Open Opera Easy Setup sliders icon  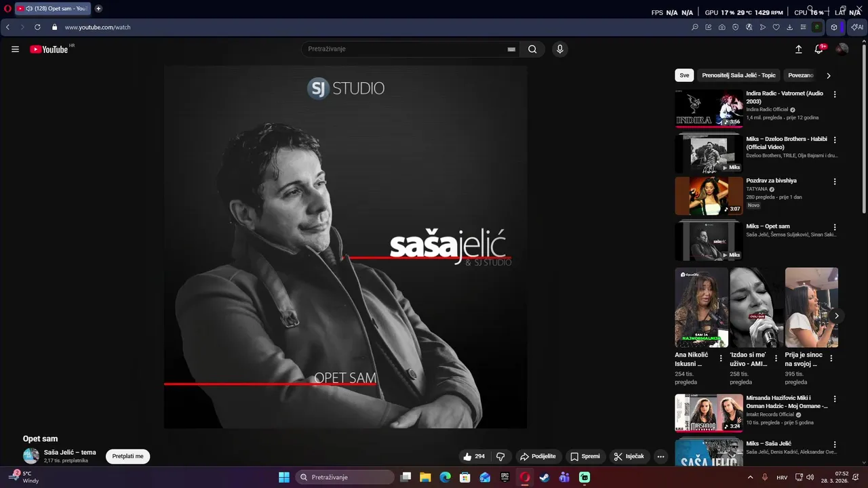(x=803, y=27)
